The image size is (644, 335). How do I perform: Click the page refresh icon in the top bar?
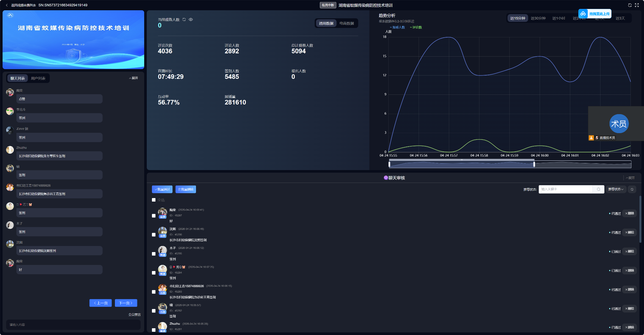click(x=630, y=5)
